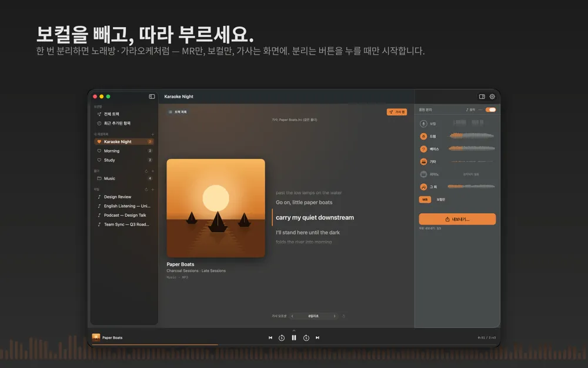Select the MR preset tab
The width and height of the screenshot is (588, 368).
[x=425, y=200]
